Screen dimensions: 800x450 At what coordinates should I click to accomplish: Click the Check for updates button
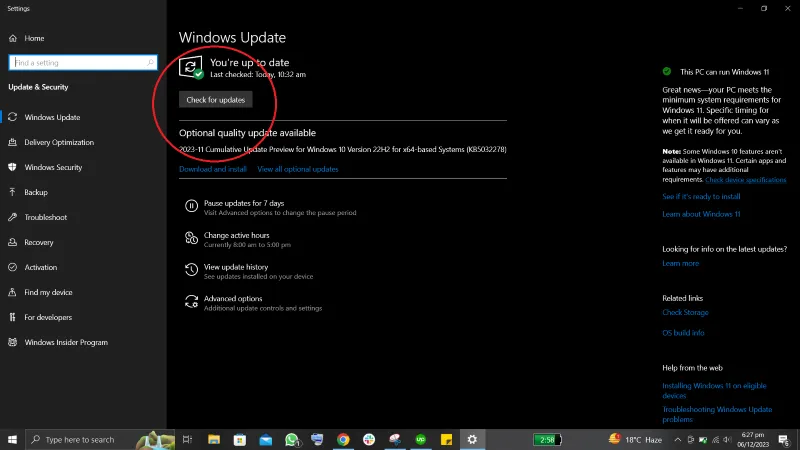pos(215,100)
